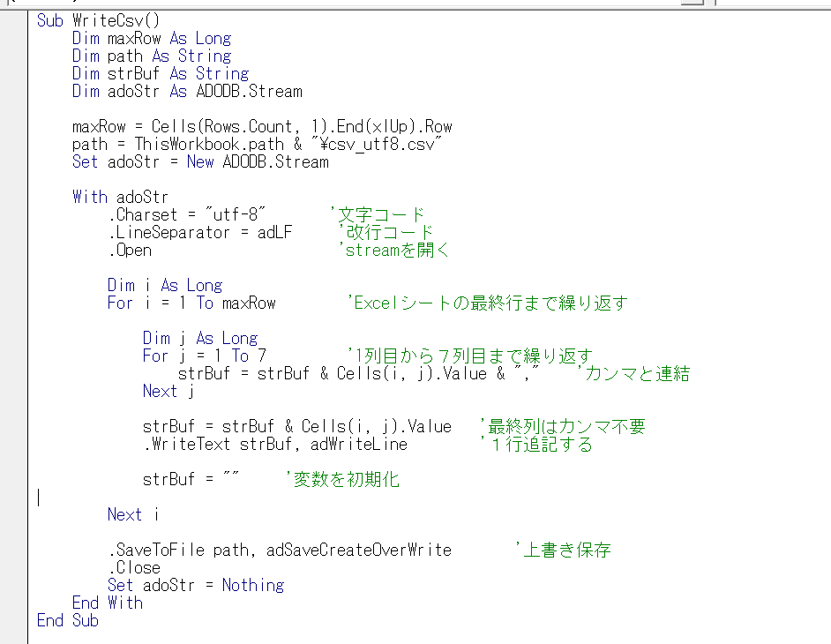This screenshot has height=644, width=831.
Task: Click the 'Excelシートの最終行まで繰り返す' comment
Action: pos(488,303)
